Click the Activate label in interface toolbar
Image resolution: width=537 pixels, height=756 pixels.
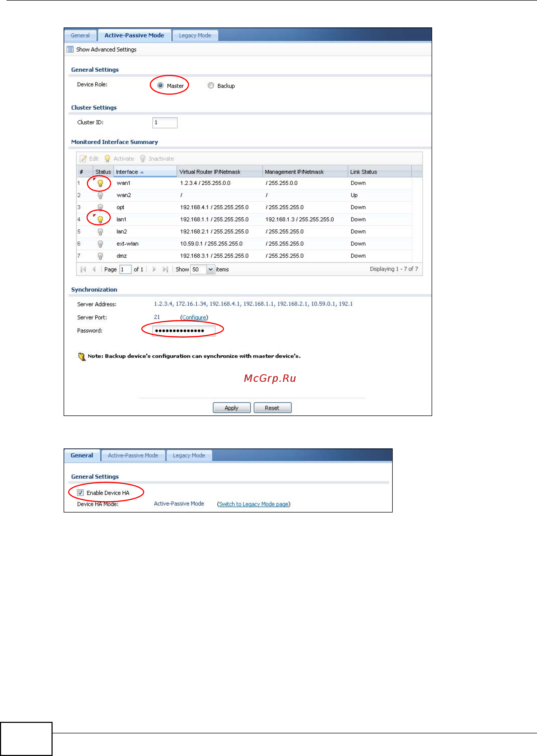click(x=124, y=159)
